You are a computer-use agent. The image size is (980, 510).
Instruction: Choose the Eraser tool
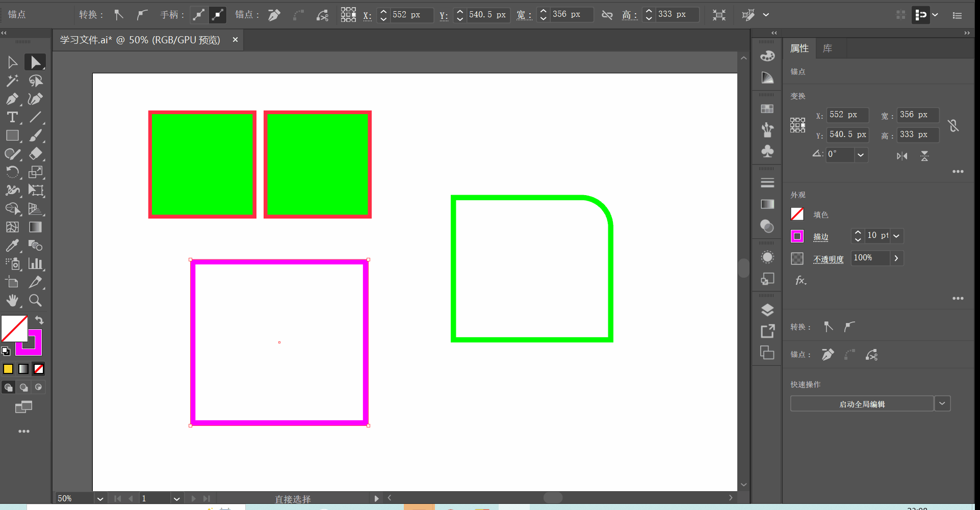[x=35, y=154]
